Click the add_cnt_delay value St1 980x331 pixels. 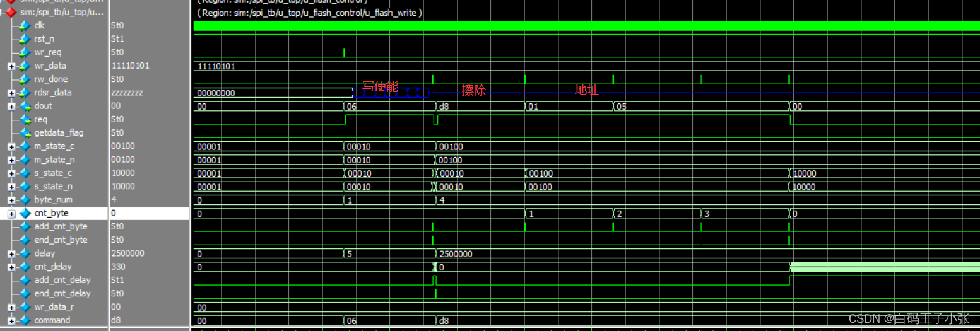pyautogui.click(x=117, y=280)
